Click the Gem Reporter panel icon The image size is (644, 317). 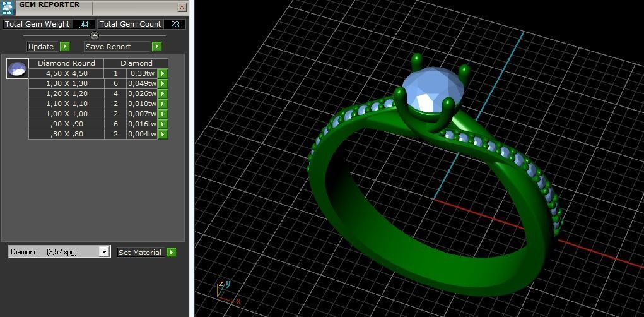pyautogui.click(x=8, y=8)
